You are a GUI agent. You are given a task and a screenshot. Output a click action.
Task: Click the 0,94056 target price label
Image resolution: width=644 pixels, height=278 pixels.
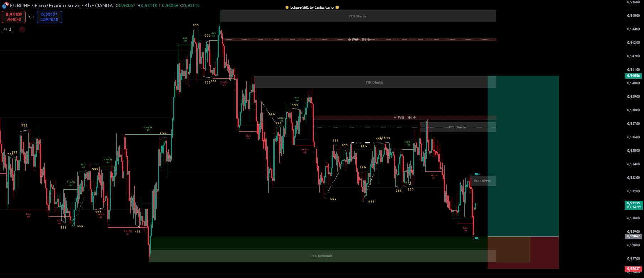click(x=633, y=76)
